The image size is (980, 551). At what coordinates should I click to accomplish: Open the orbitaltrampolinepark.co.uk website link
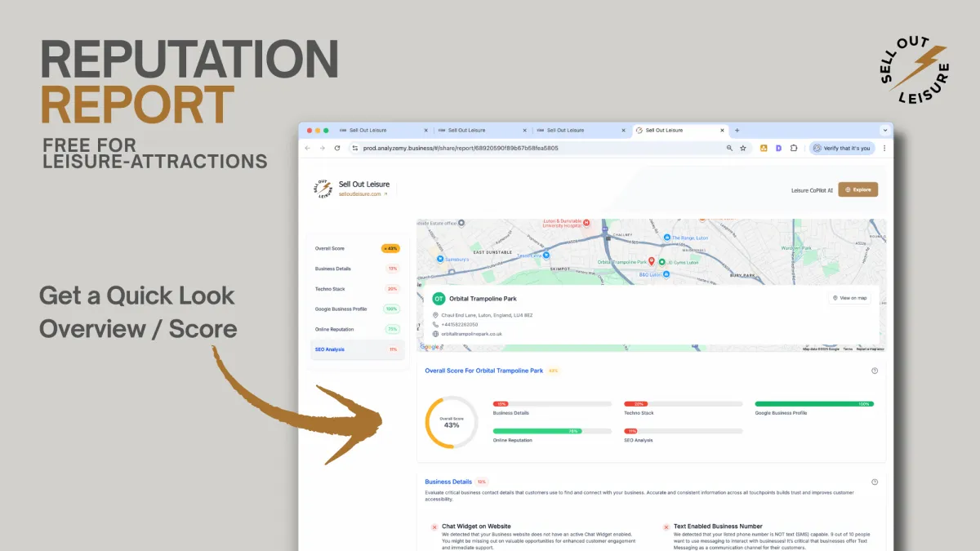point(471,334)
